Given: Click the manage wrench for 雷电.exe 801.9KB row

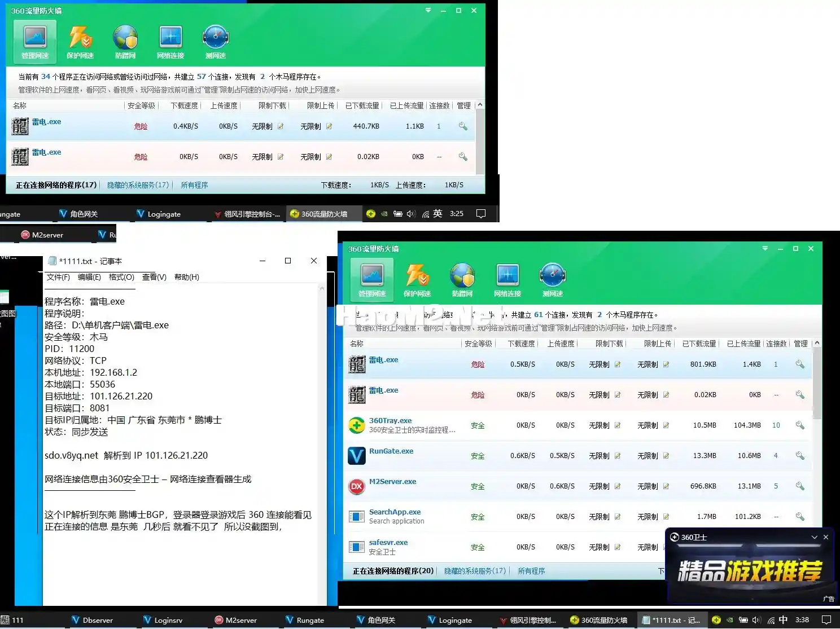Looking at the screenshot, I should (800, 364).
